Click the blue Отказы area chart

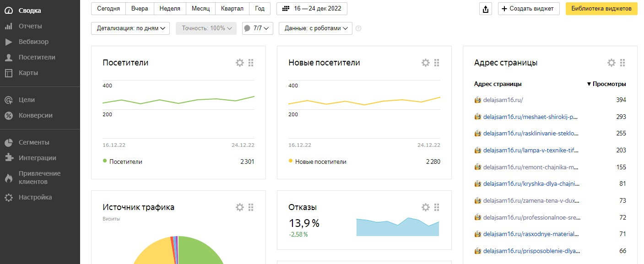(x=397, y=227)
